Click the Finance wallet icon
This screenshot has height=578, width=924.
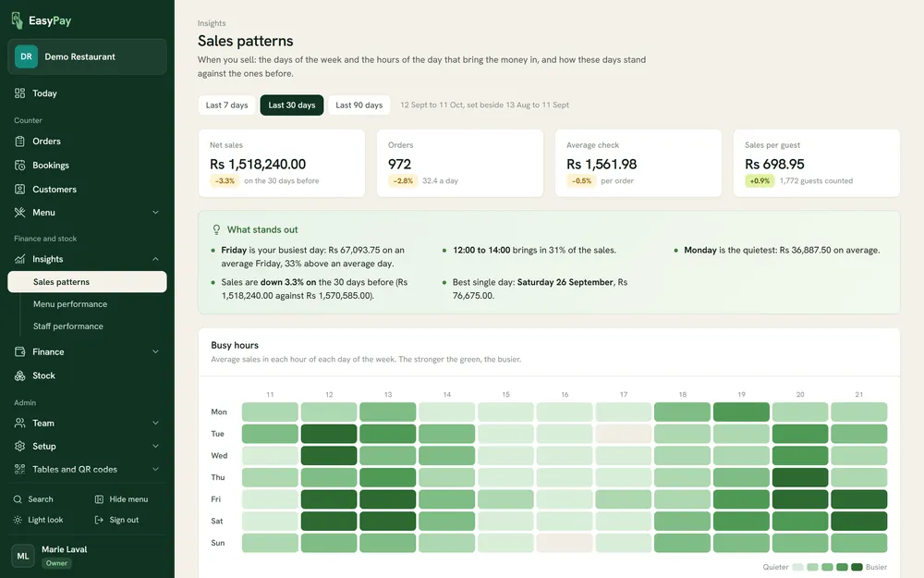(20, 351)
